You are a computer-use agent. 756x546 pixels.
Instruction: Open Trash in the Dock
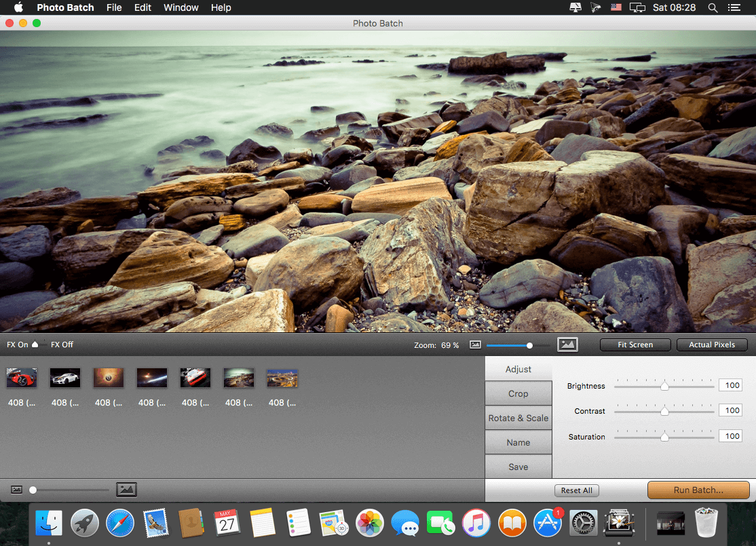(706, 523)
